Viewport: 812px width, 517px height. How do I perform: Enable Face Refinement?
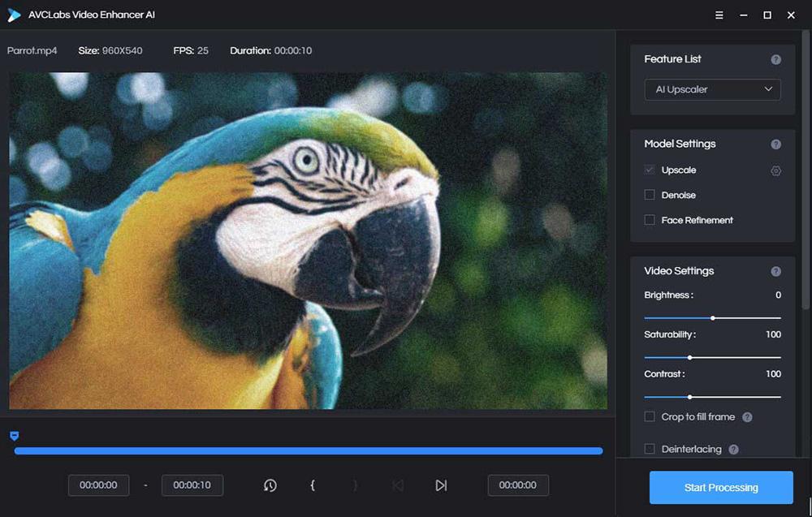(650, 220)
